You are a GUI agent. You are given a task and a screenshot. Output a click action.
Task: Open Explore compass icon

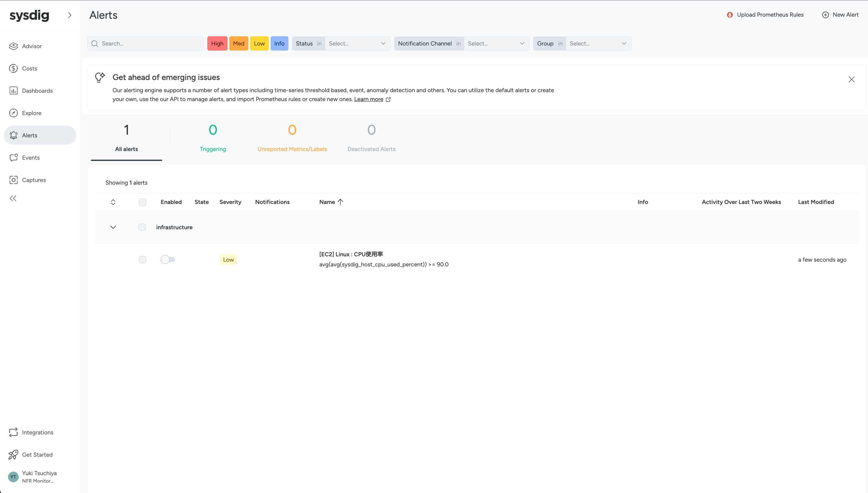pos(13,113)
